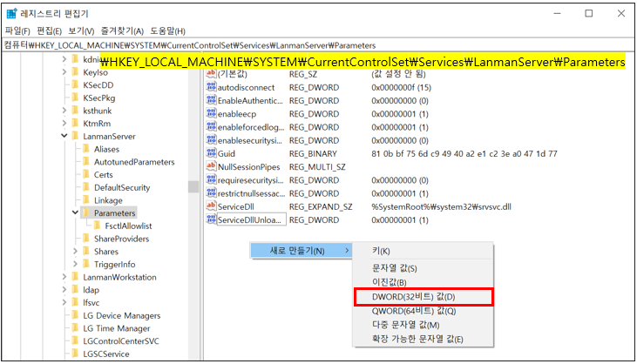Screen dimensions: 637x364
Task: Choose 이진값(B) in submenu
Action: click(x=424, y=282)
